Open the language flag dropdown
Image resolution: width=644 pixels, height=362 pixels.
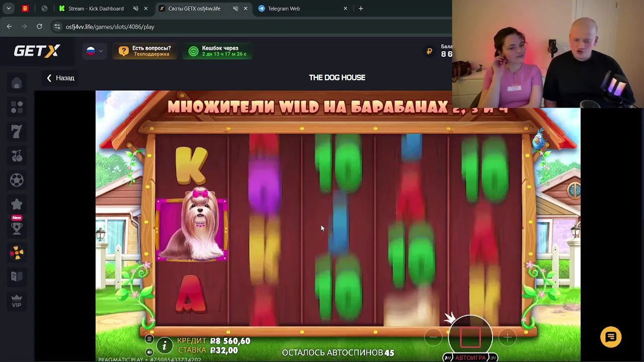pyautogui.click(x=95, y=51)
